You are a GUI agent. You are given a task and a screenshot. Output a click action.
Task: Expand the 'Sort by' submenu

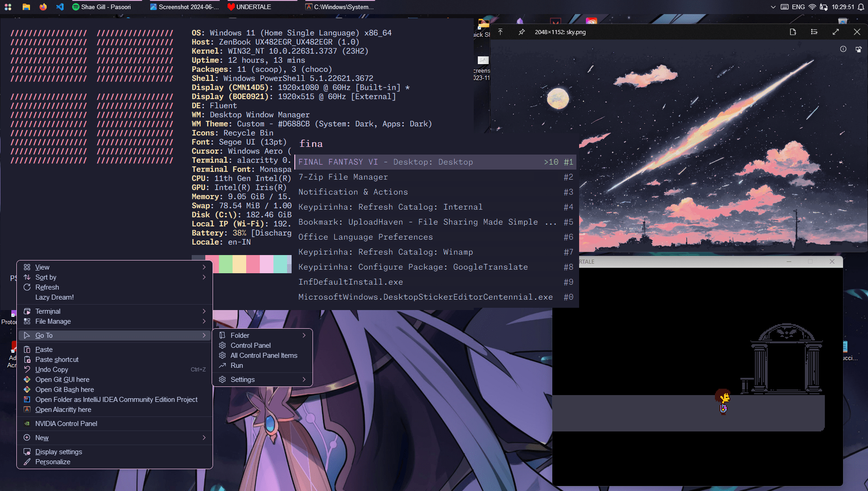114,277
